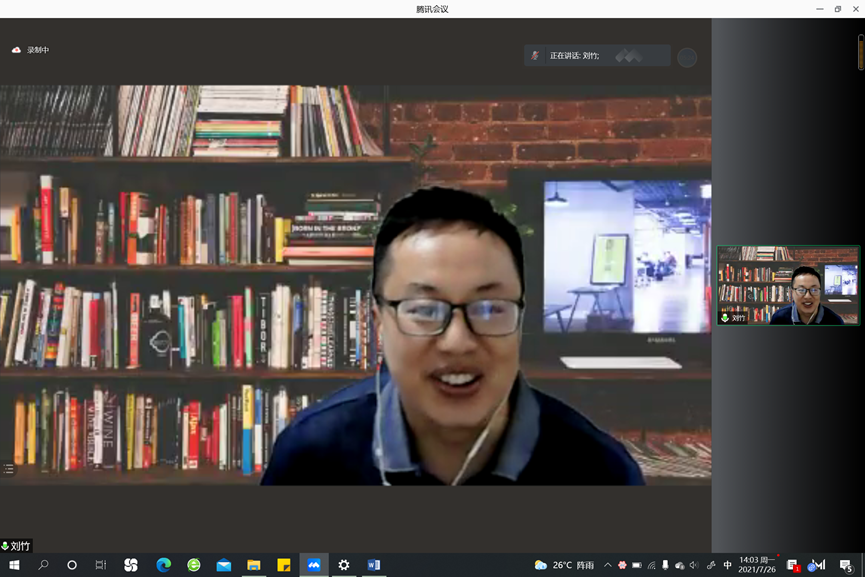Open the weather widget showing 26°C 阵雨

coord(564,565)
